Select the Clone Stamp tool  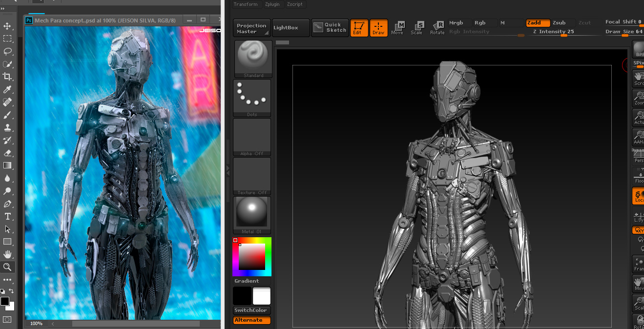pos(7,127)
